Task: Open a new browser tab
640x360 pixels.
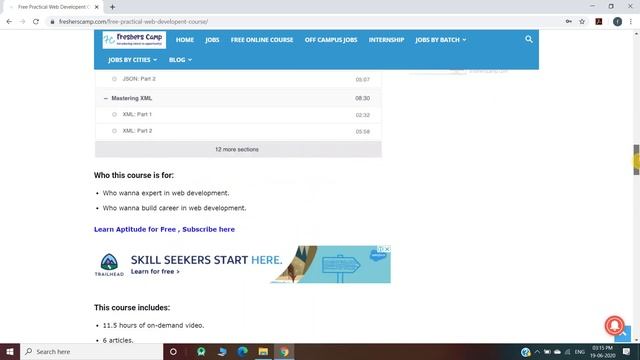Action: pos(112,7)
